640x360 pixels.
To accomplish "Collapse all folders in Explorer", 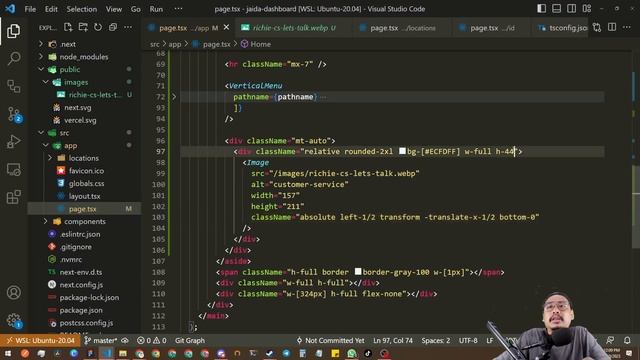I will point(113,27).
